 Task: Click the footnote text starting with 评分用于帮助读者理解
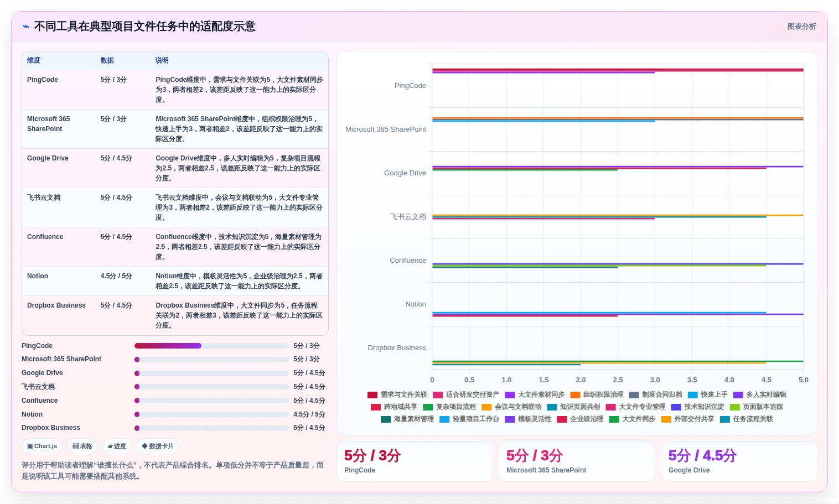coord(173,471)
